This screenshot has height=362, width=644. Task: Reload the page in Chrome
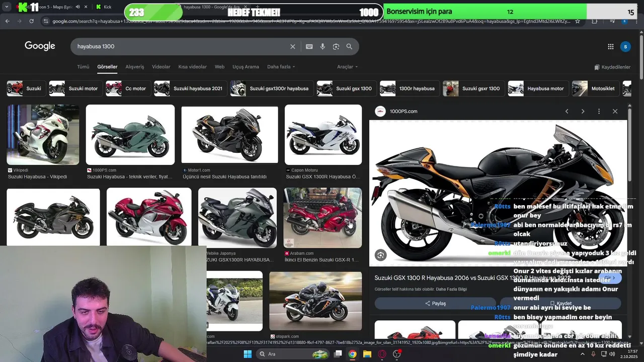coord(31,21)
